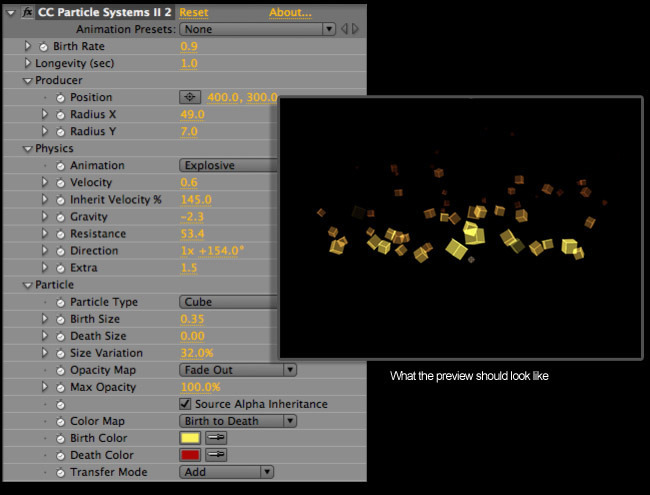Click About... link
650x495 pixels.
290,12
